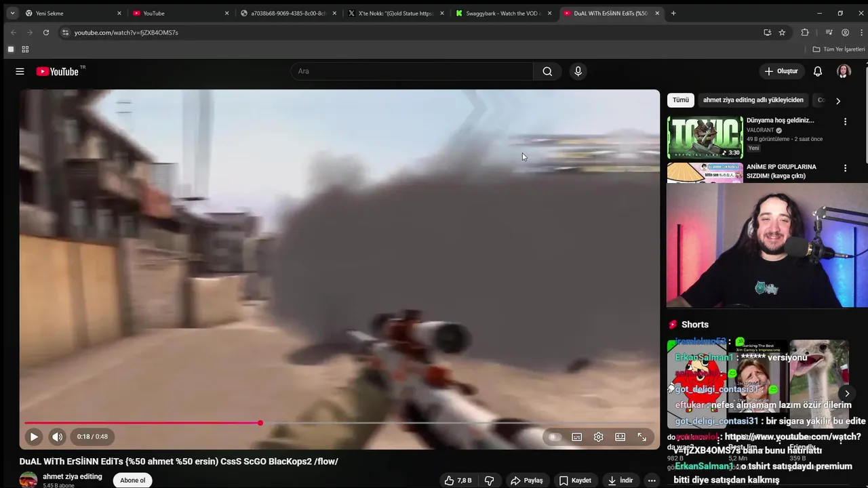The image size is (868, 488).
Task: Toggle the autoplay switch in player
Action: point(554,437)
